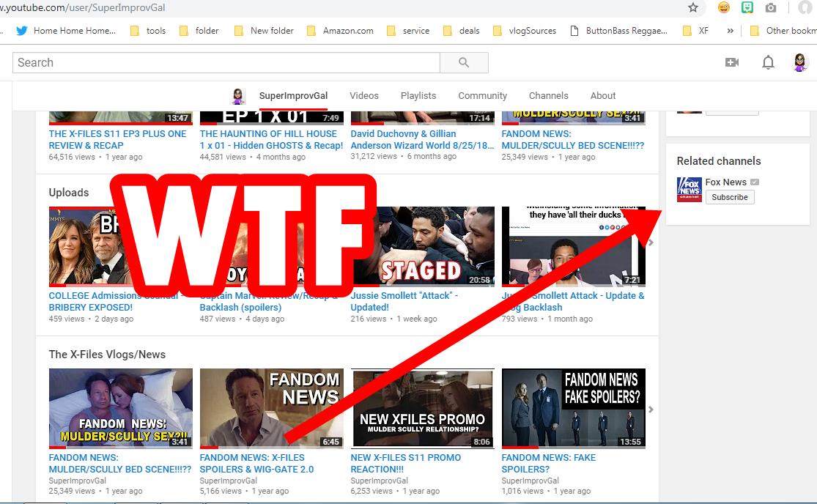The width and height of the screenshot is (817, 504).
Task: Open 3:41 Mulder/Scully bed scene thumbnail
Action: (120, 409)
